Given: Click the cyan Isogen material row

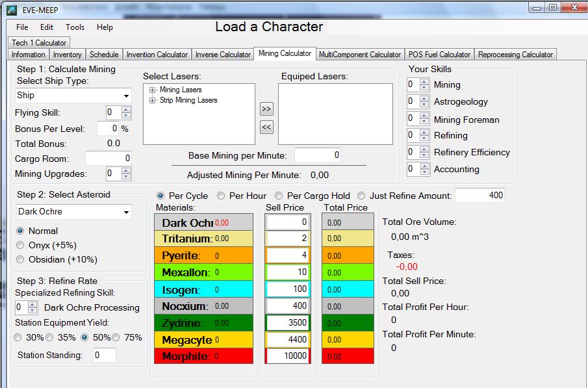Looking at the screenshot, I should click(203, 289).
